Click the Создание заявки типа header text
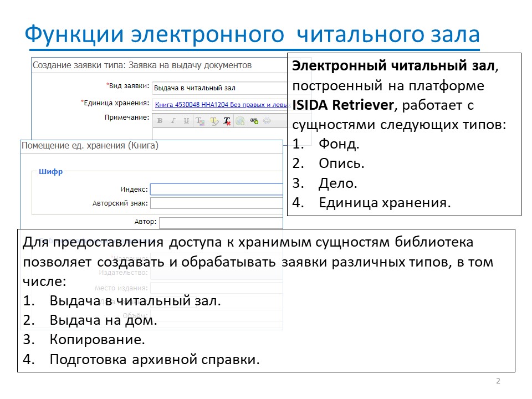The height and width of the screenshot is (399, 532). (x=142, y=65)
